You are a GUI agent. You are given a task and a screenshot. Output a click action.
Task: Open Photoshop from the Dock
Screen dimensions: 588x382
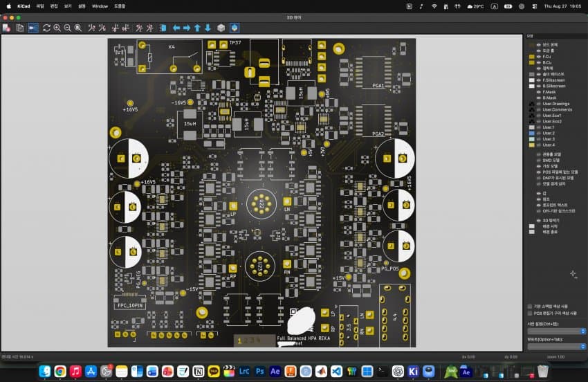click(259, 371)
